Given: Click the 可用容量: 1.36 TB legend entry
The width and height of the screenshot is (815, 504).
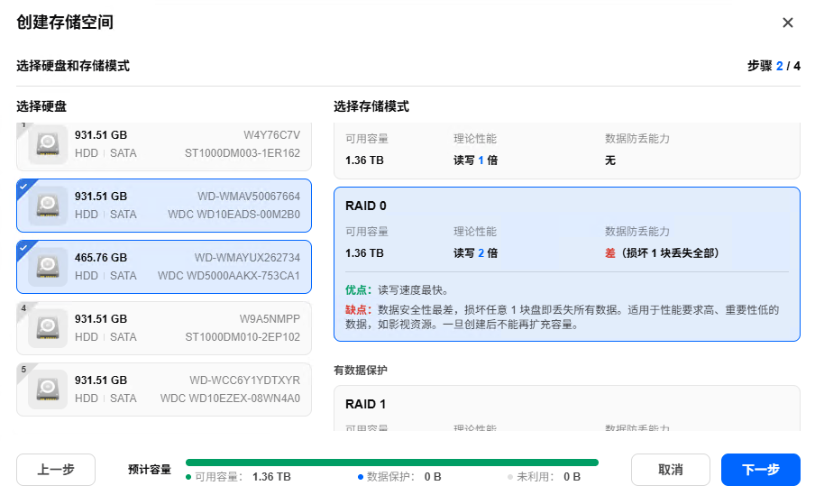Looking at the screenshot, I should click(238, 477).
